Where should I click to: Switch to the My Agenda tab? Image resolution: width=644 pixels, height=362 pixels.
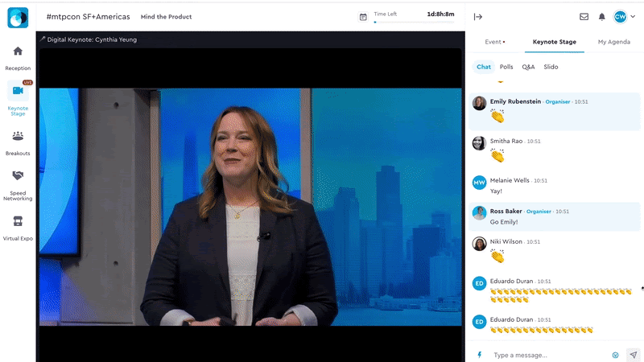point(613,42)
